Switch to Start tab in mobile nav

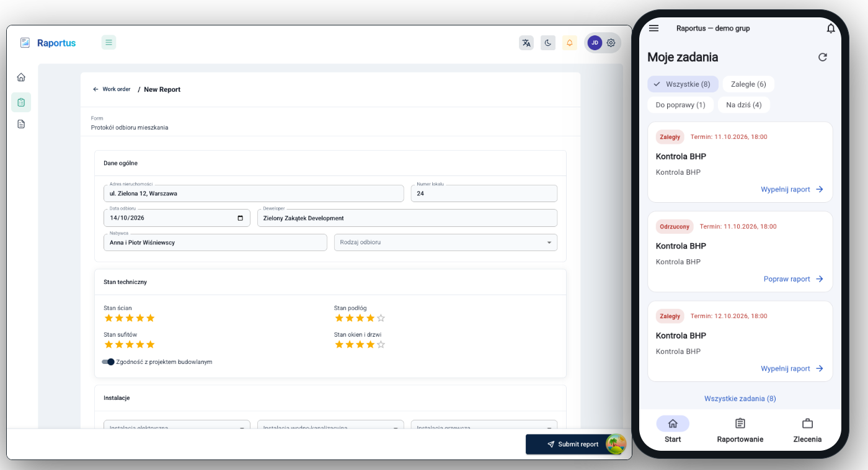click(x=673, y=430)
